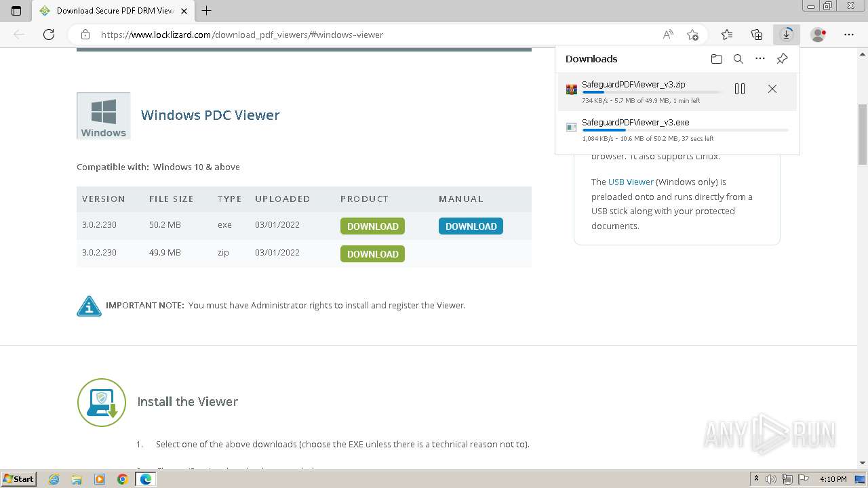Screen dimensions: 868x488
Task: Click the important note info icon
Action: coord(89,306)
